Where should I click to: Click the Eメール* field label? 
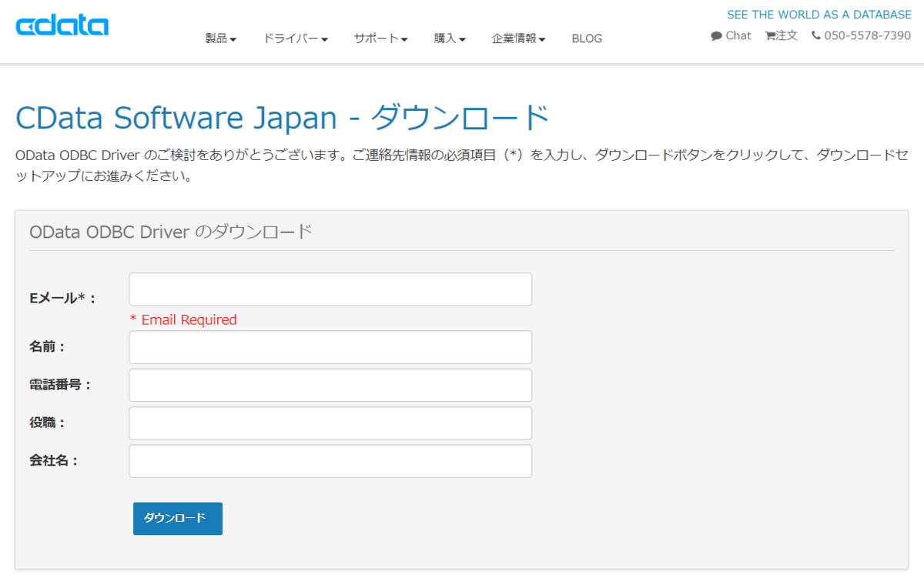62,299
